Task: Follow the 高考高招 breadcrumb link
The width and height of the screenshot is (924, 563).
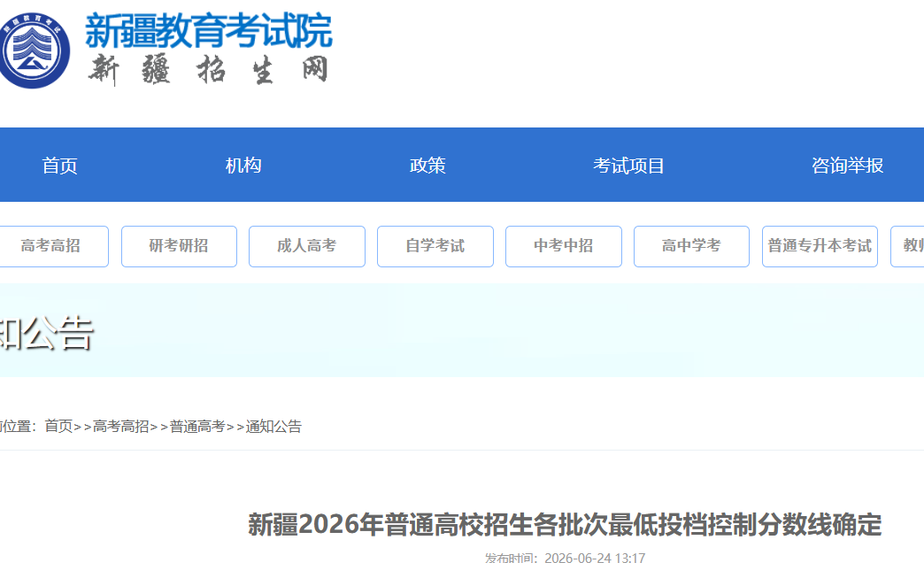Action: 120,426
